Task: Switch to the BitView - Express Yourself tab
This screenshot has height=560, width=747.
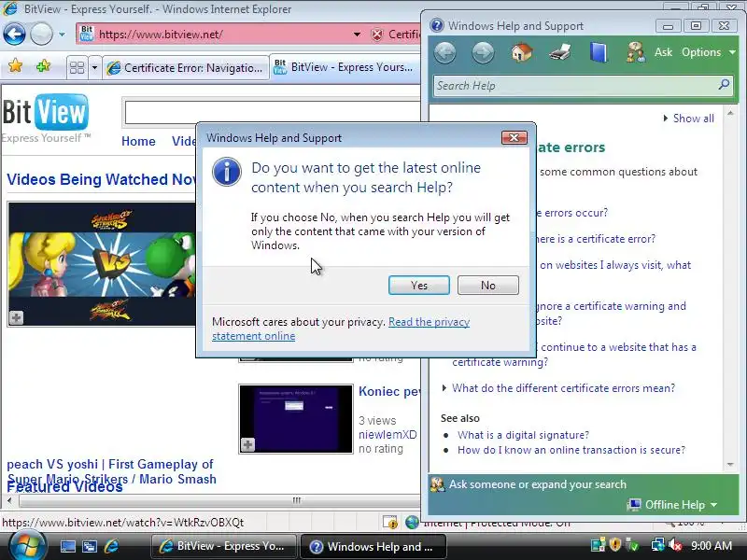Action: click(x=345, y=67)
